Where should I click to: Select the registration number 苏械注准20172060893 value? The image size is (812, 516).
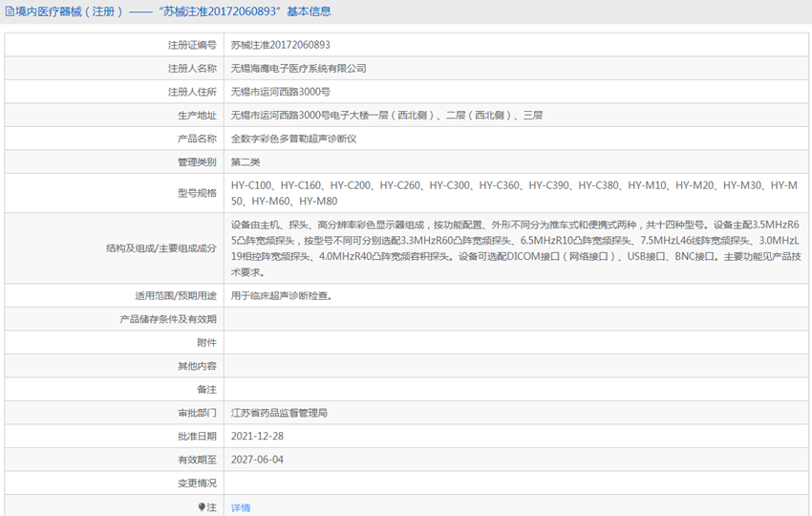pyautogui.click(x=280, y=45)
